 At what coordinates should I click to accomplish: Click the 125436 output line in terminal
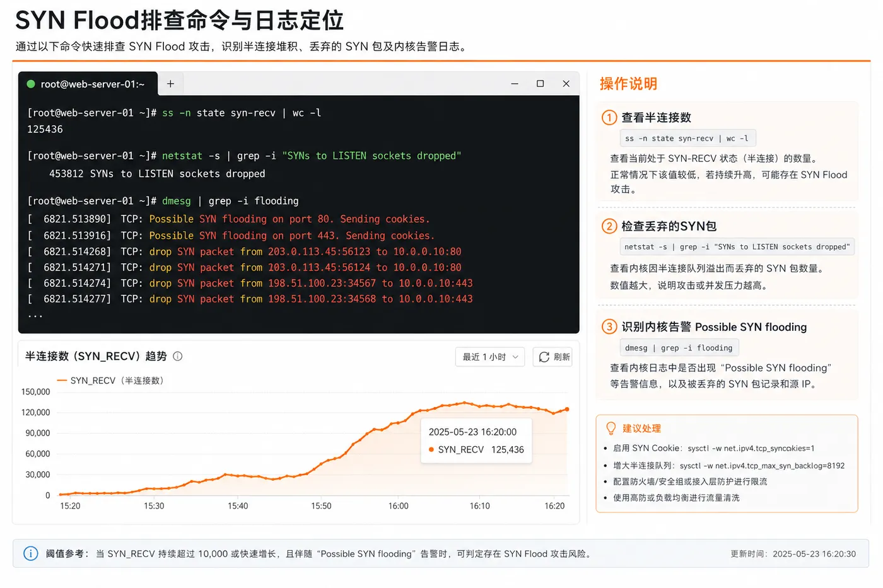(45, 129)
